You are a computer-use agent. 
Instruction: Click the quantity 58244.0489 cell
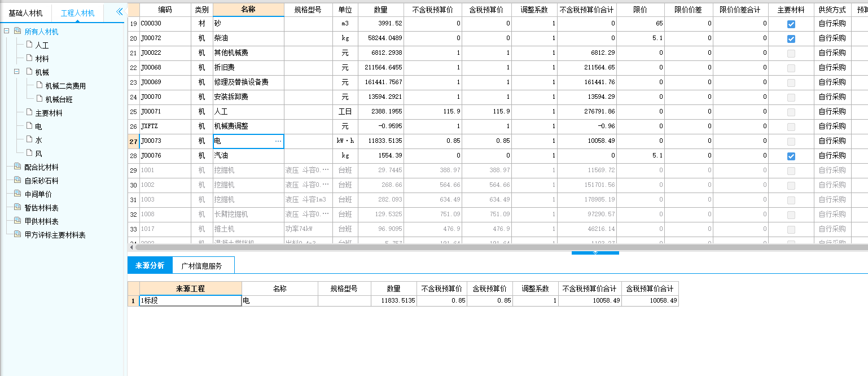click(381, 39)
